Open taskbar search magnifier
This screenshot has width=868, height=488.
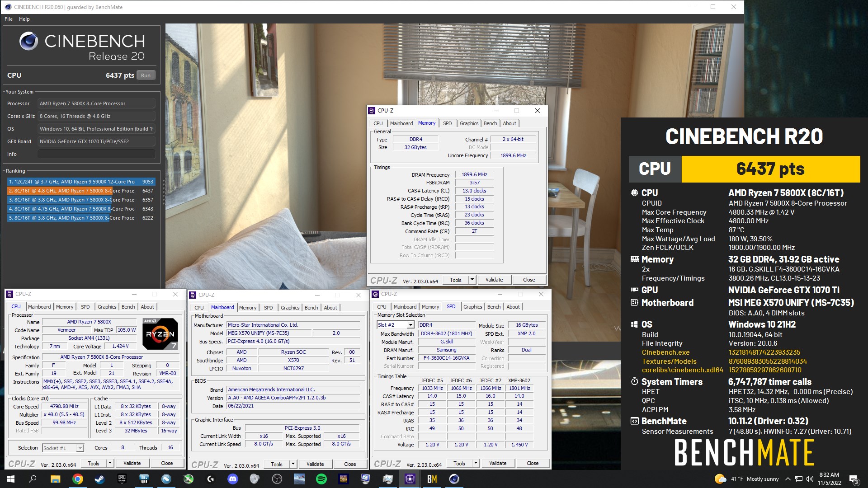pos(33,479)
